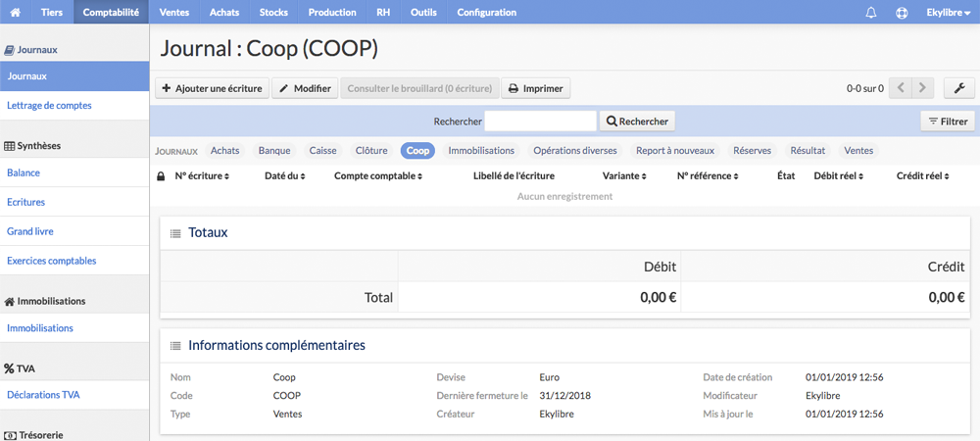Image resolution: width=980 pixels, height=441 pixels.
Task: Click the Rechercher search button
Action: tap(637, 122)
